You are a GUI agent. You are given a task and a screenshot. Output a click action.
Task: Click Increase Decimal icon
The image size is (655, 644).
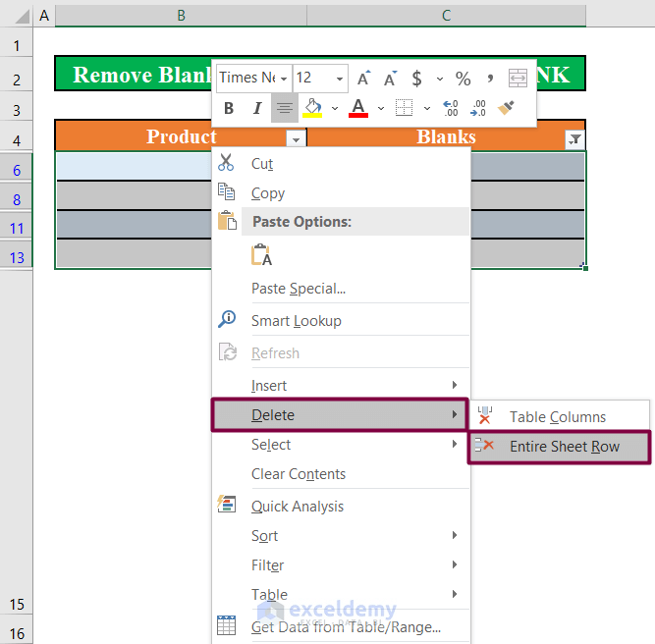click(451, 108)
